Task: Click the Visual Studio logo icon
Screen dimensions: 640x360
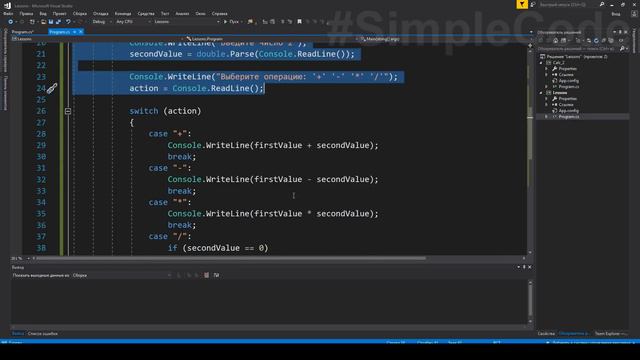Action: (7, 5)
